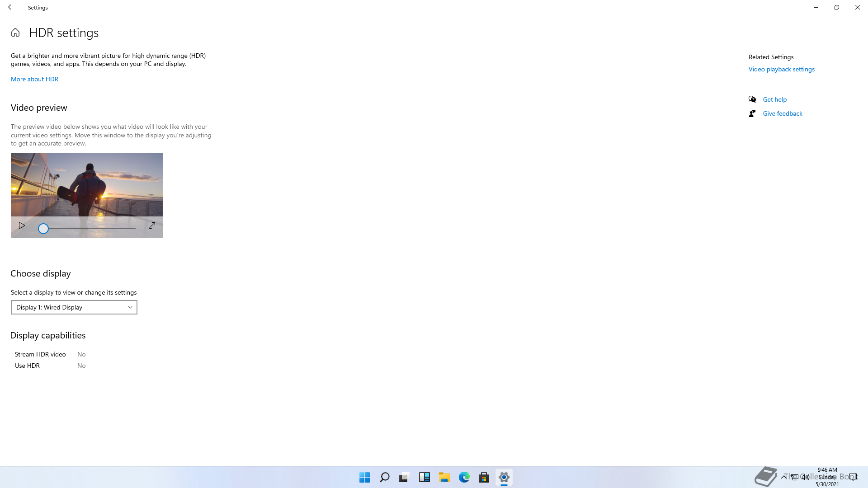Screen dimensions: 868x488
Task: Open Task View on the taskbar
Action: point(405,477)
